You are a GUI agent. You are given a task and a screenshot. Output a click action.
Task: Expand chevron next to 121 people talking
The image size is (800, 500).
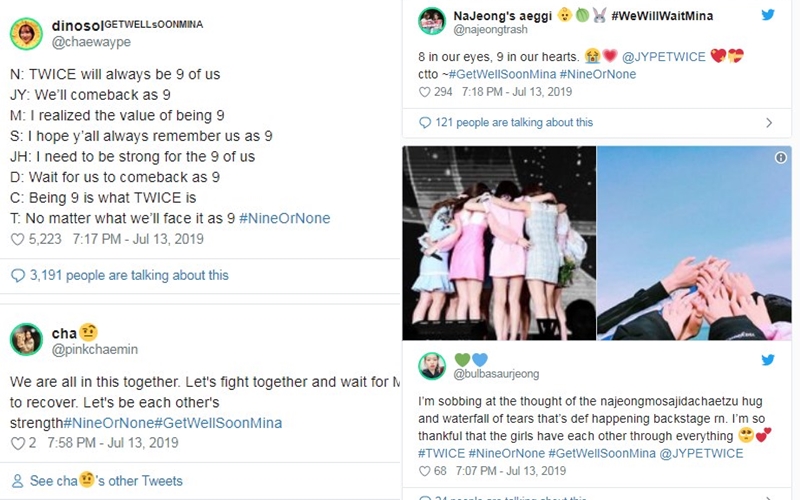[x=768, y=123]
